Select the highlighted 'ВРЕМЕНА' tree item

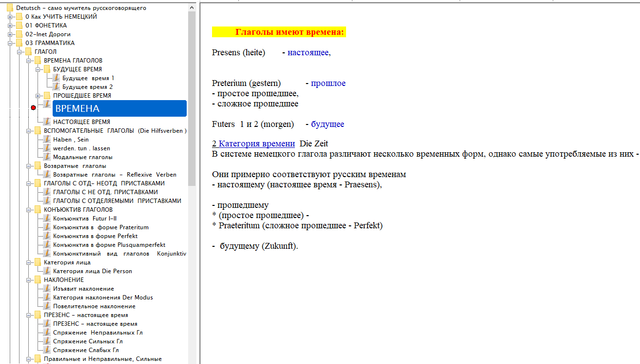[120, 109]
